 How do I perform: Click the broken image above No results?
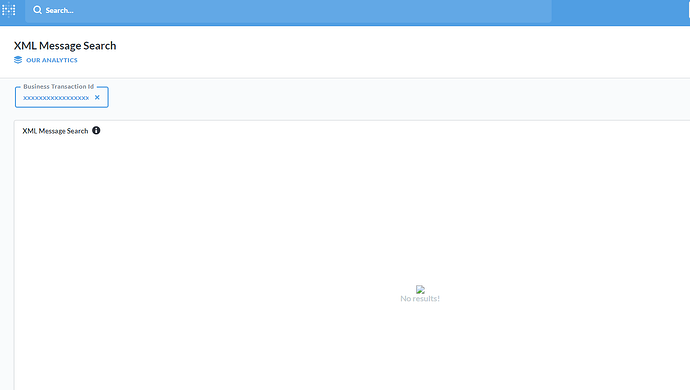[x=420, y=289]
